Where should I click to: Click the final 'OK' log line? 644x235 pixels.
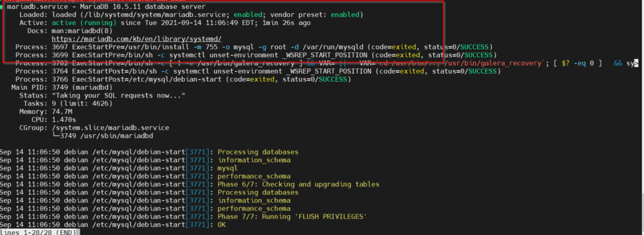tap(113, 225)
